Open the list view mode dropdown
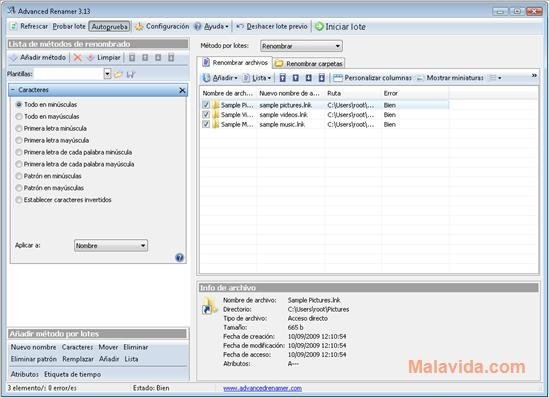This screenshot has width=549, height=398. point(495,78)
